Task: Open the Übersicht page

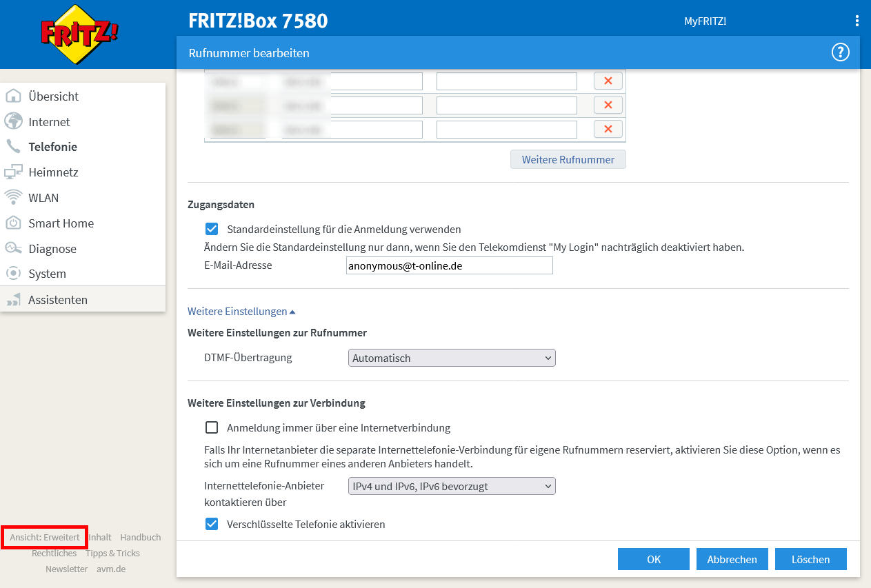Action: (55, 97)
